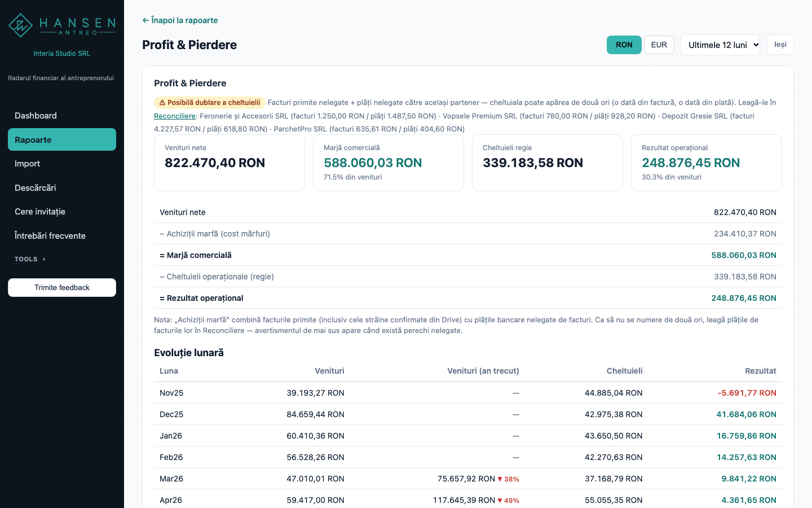This screenshot has height=508, width=812.
Task: Click the Cheltuieli operaționale (regie) row label
Action: tap(217, 277)
